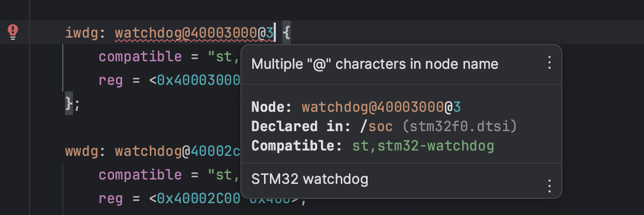Click the node name shown in the popup
The width and height of the screenshot is (644, 215).
coord(380,107)
